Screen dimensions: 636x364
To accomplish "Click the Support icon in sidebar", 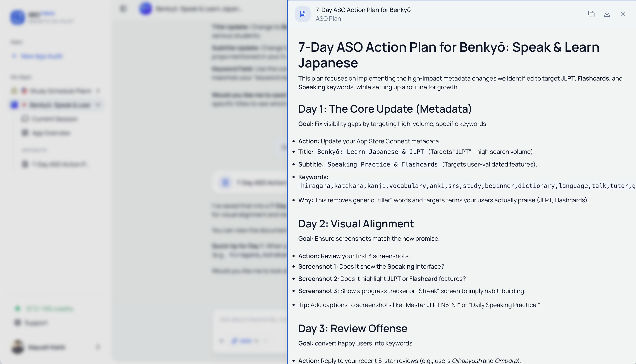I will coord(17,323).
